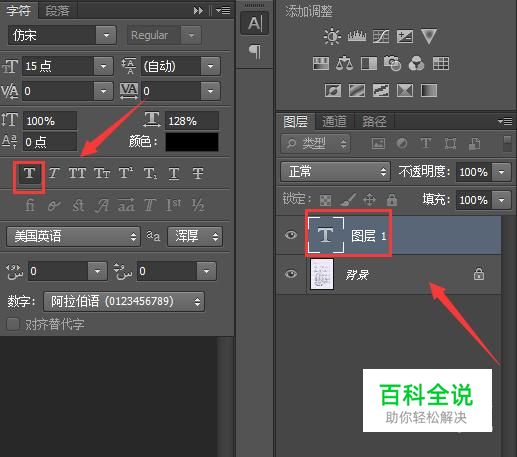Switch to the 路径 tab

click(x=374, y=121)
